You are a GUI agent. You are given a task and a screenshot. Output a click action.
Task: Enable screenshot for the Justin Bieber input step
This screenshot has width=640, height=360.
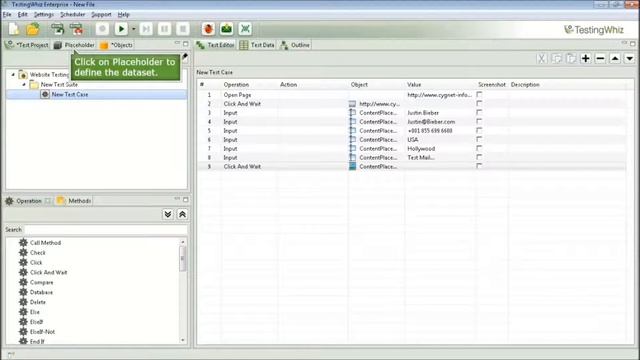[479, 112]
